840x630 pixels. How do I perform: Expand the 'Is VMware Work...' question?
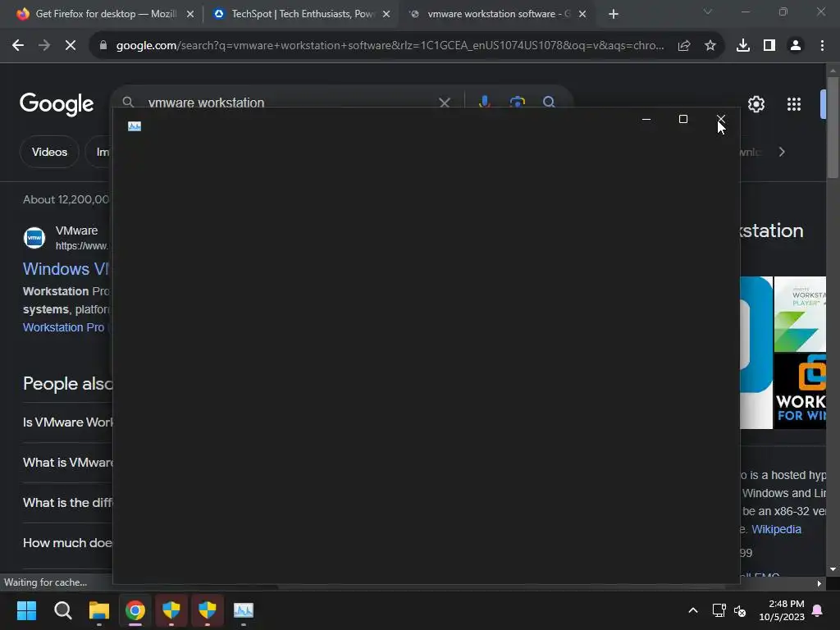[68, 422]
